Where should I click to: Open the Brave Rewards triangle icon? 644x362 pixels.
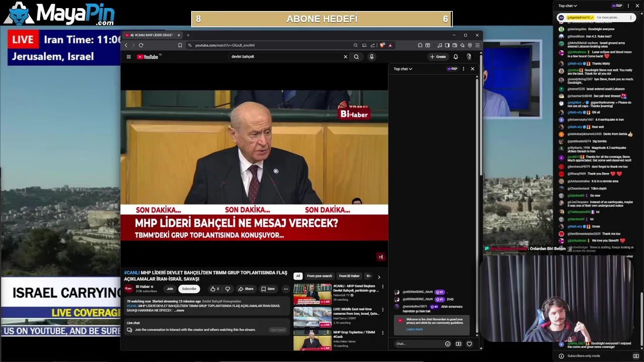pyautogui.click(x=390, y=45)
